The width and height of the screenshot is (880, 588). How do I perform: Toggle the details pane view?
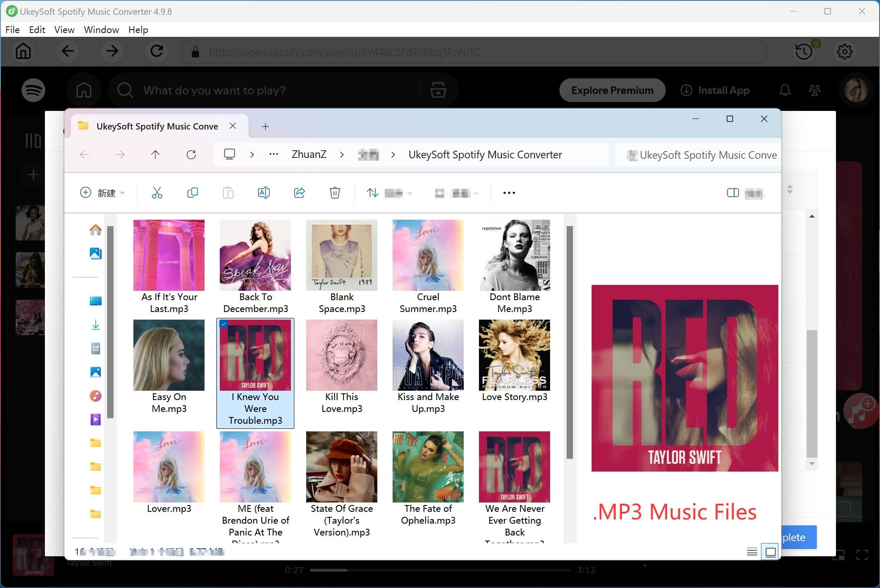733,193
